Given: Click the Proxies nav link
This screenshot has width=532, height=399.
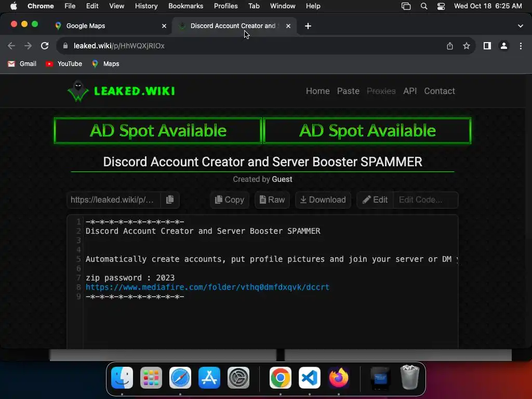Looking at the screenshot, I should click(381, 91).
